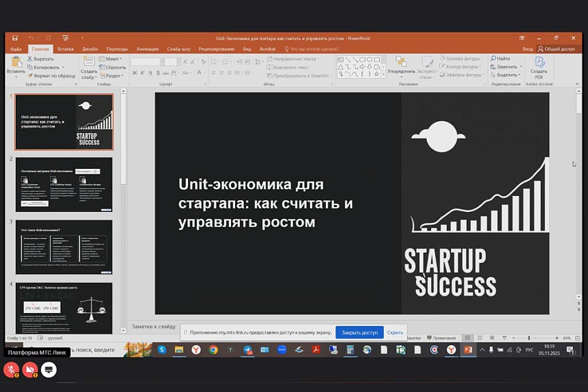Viewport: 588px width, 392px height.
Task: Open the chat bubble in MTS Link
Action: 48,370
